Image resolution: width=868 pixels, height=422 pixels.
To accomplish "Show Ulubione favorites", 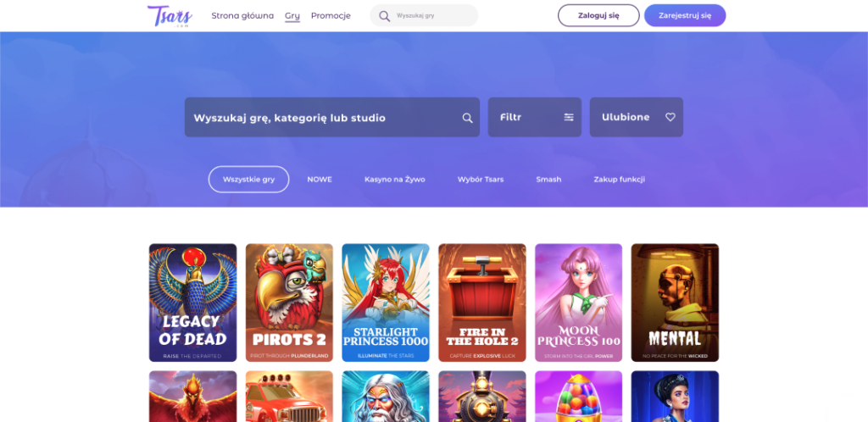I will pyautogui.click(x=636, y=117).
